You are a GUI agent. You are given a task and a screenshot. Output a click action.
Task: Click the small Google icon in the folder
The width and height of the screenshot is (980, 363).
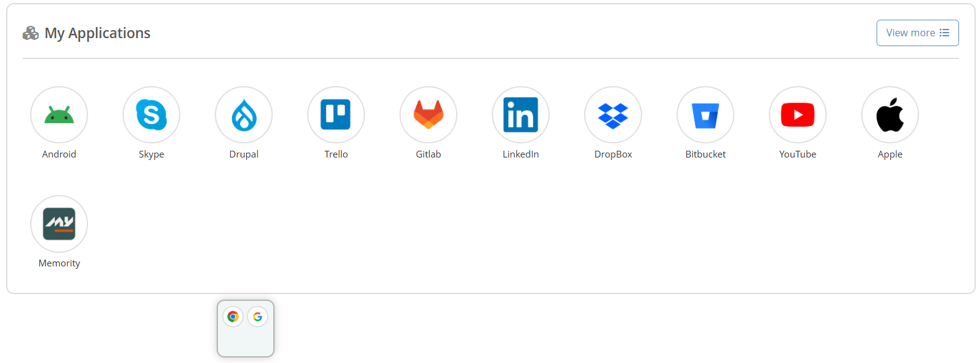258,317
